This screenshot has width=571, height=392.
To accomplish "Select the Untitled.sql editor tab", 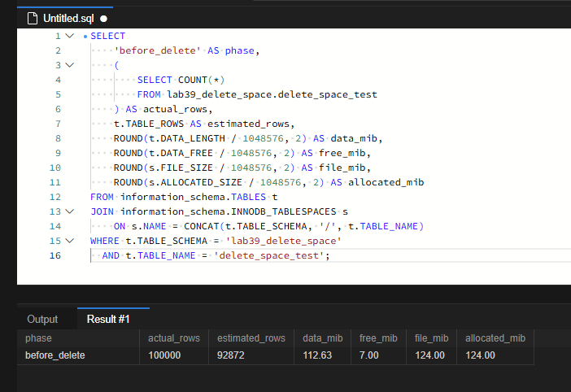I will (65, 18).
